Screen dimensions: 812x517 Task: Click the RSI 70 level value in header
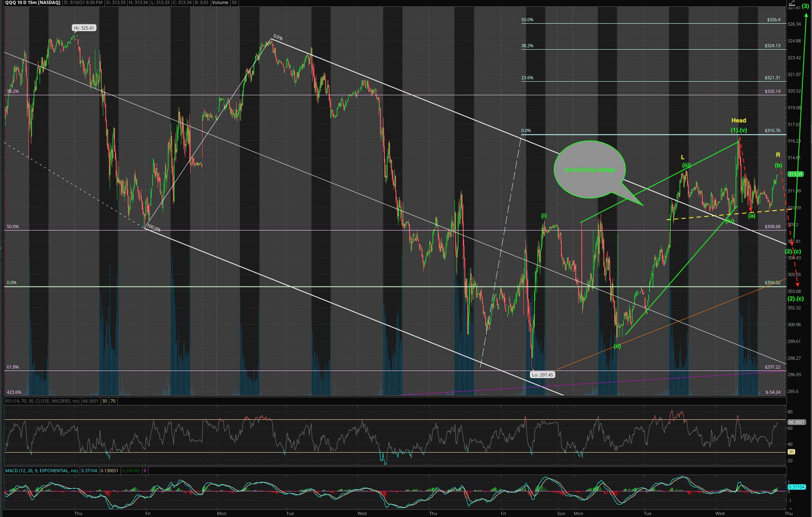click(113, 401)
